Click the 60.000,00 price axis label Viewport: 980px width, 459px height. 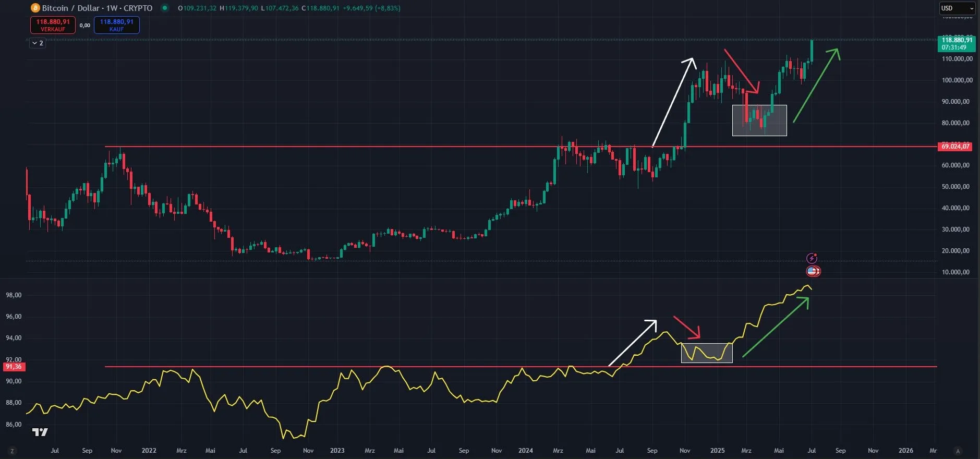coord(957,165)
